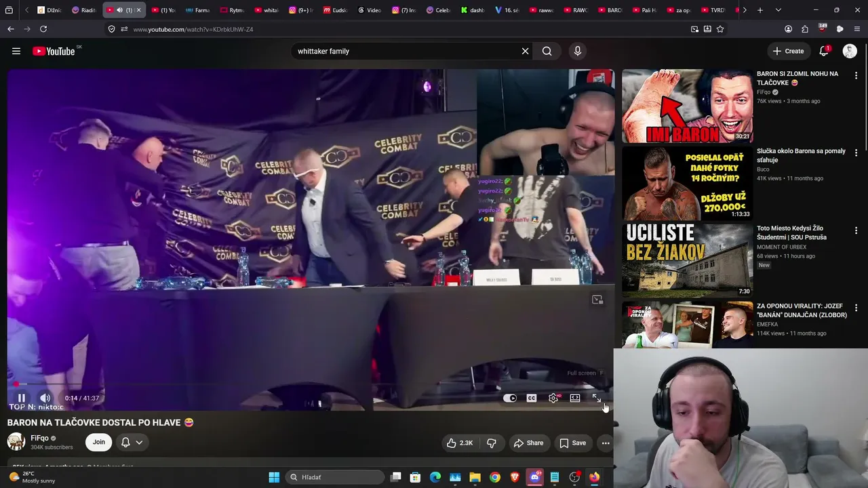Screen dimensions: 868x488
Task: Switch to theater mode
Action: click(x=575, y=398)
